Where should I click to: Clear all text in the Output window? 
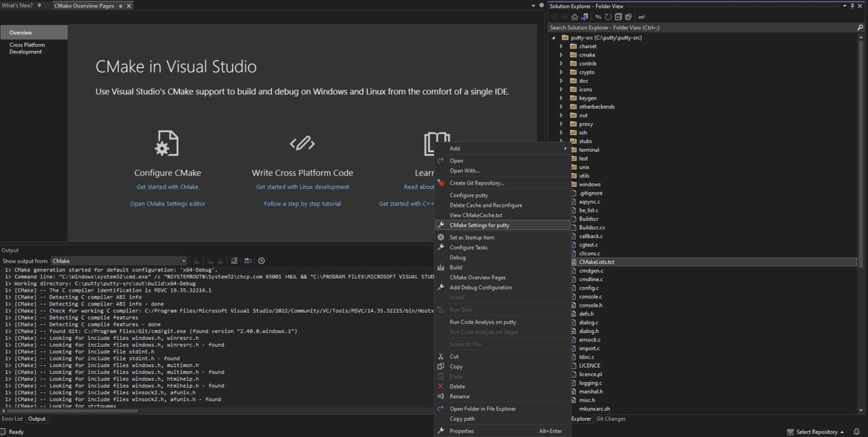(235, 261)
